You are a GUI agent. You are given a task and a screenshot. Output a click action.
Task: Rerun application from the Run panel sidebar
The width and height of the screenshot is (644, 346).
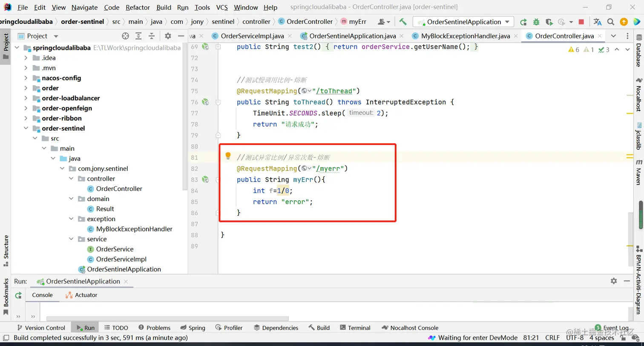click(18, 295)
